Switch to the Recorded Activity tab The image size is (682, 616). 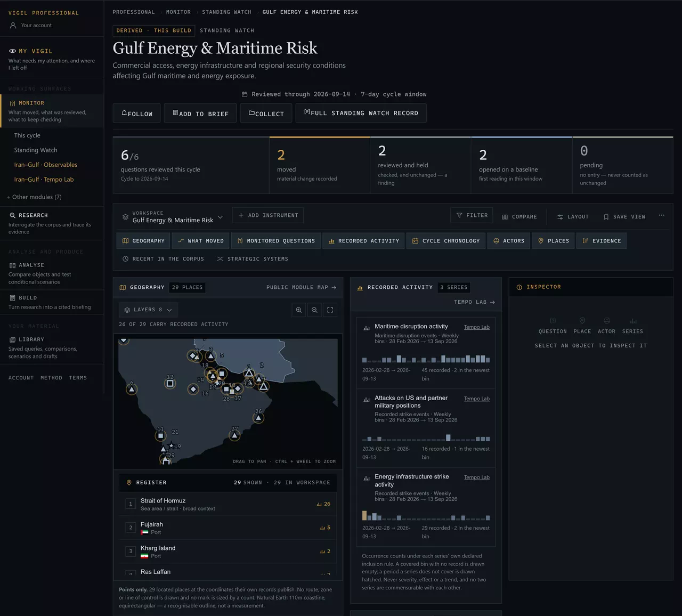pos(363,241)
